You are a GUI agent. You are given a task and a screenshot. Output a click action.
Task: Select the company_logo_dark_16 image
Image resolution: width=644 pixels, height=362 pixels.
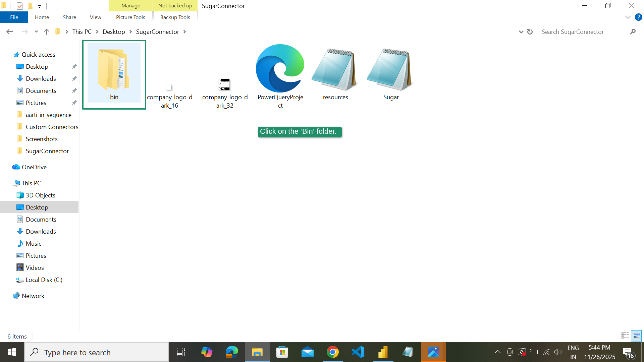click(x=170, y=87)
